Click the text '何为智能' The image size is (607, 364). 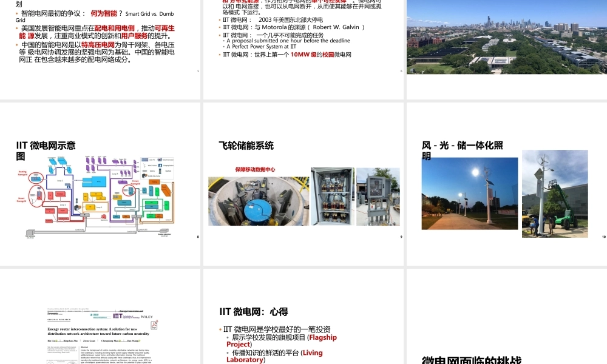pos(104,13)
